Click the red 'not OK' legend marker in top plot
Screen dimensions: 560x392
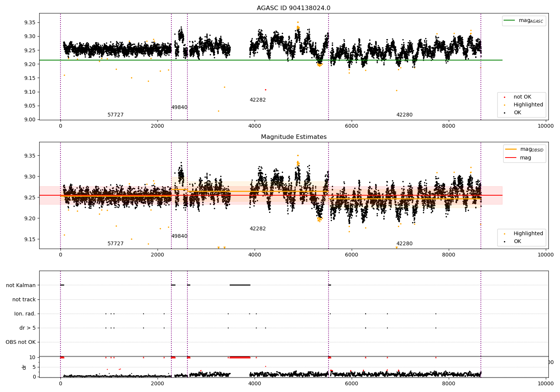(505, 97)
